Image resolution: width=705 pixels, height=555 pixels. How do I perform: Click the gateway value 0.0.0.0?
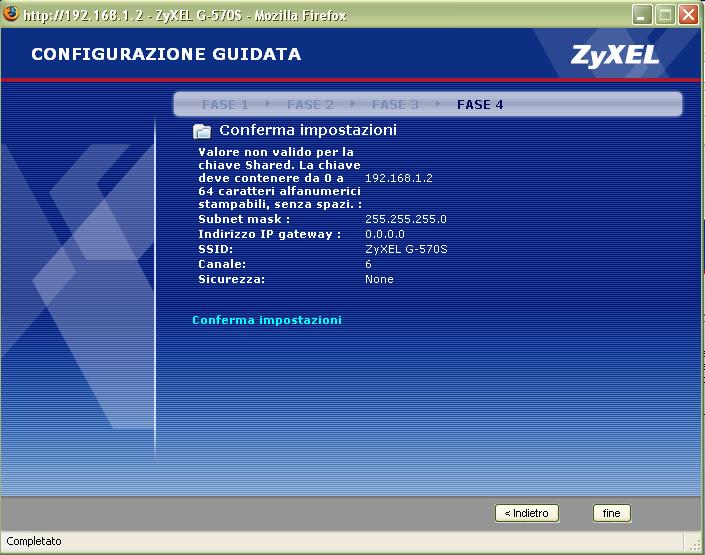[385, 234]
